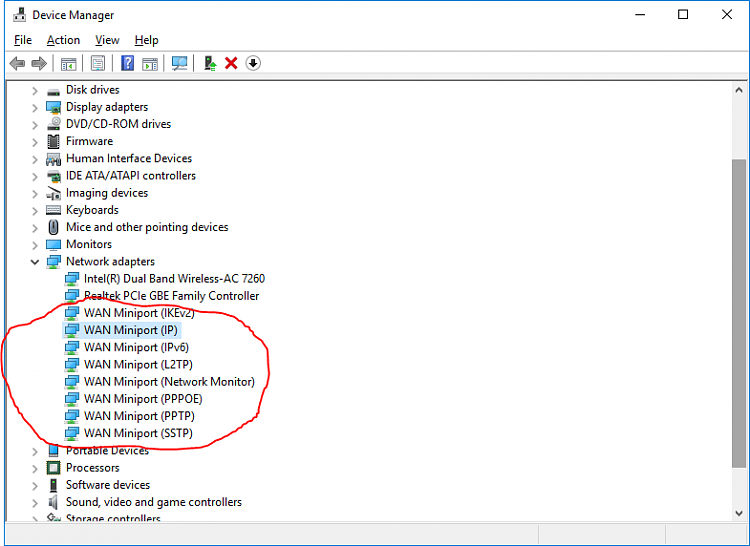Select the Software devices label
750x546 pixels.
108,485
